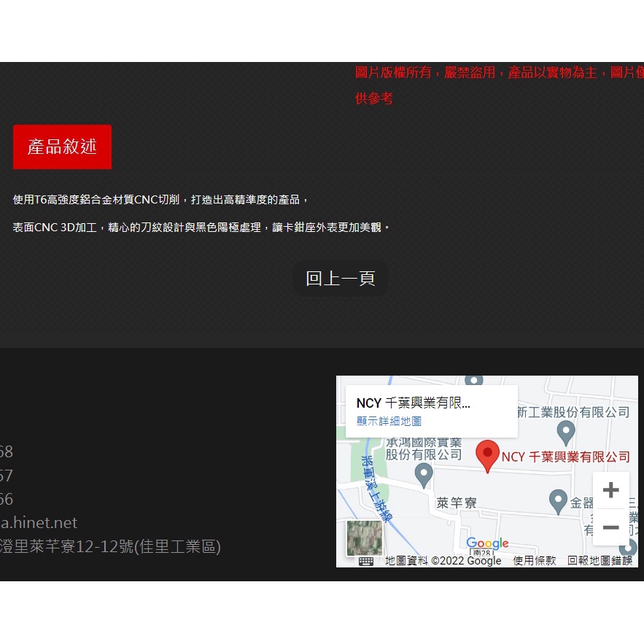This screenshot has height=644, width=644.
Task: Open the 顯示詳細地圖 link
Action: pyautogui.click(x=389, y=421)
